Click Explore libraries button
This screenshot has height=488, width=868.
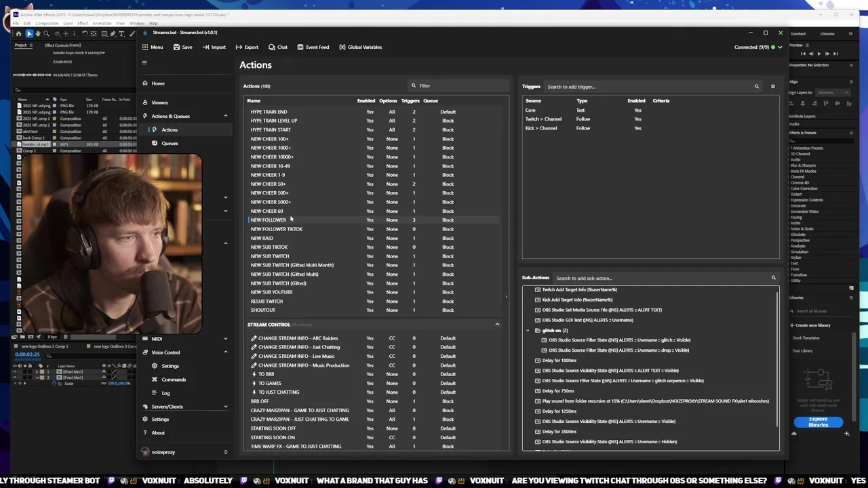(818, 422)
